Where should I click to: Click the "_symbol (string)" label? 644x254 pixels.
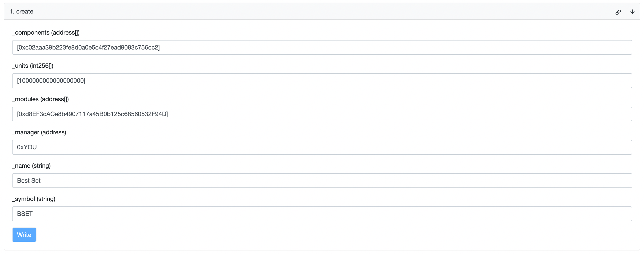[x=33, y=199]
